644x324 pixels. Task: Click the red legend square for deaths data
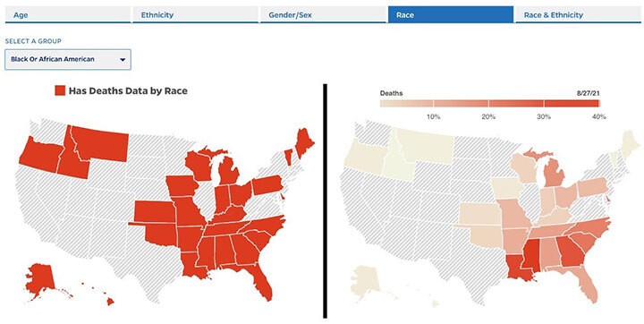pos(60,90)
